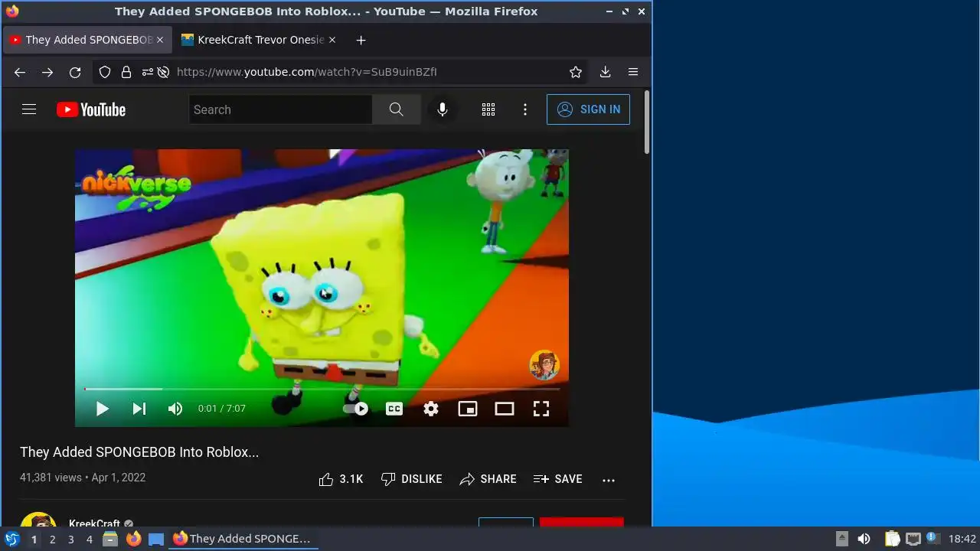Turn on closed captions
The image size is (980, 551).
pos(394,409)
